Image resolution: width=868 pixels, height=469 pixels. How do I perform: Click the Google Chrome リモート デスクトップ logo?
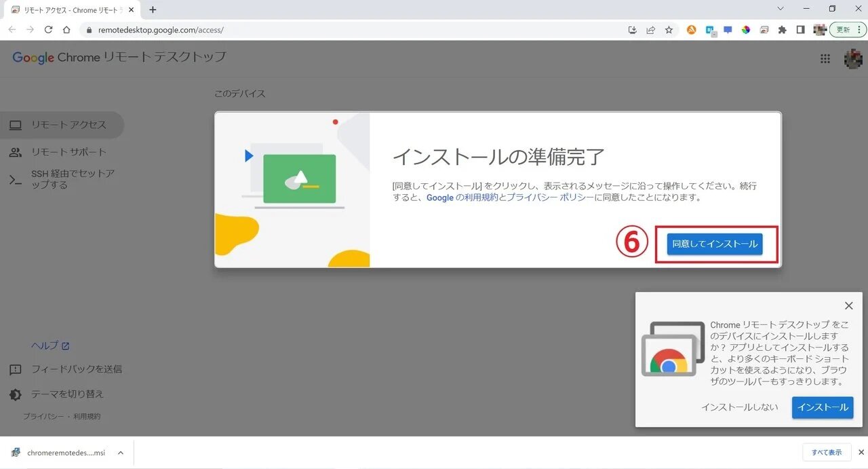click(x=119, y=57)
